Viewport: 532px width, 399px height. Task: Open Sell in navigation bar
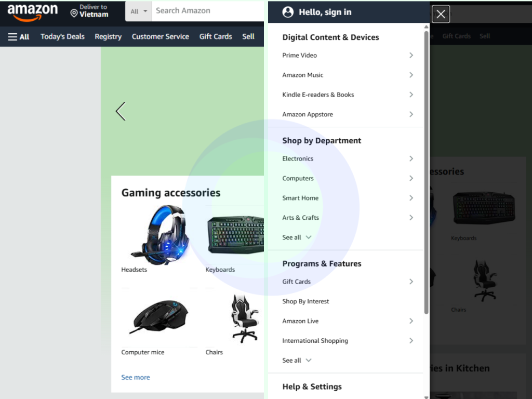(x=248, y=37)
